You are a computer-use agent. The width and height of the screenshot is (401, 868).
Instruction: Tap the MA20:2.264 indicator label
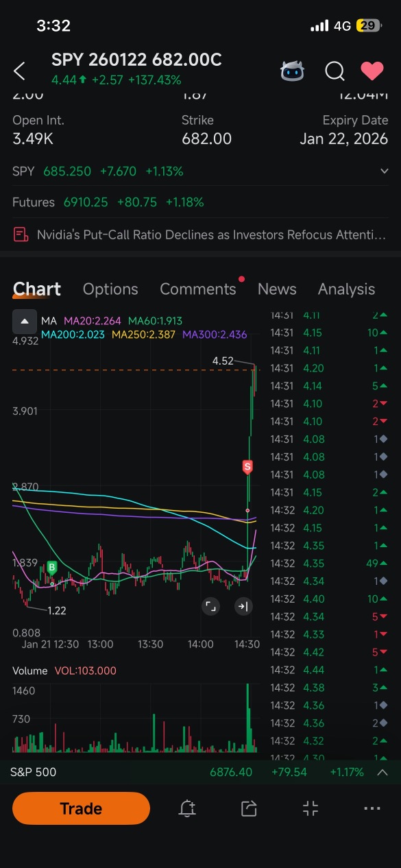point(93,321)
